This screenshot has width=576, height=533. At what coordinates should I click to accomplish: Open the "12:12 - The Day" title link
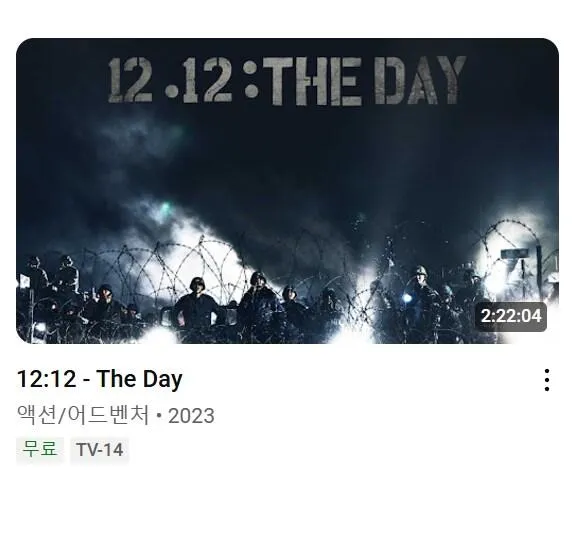click(100, 379)
